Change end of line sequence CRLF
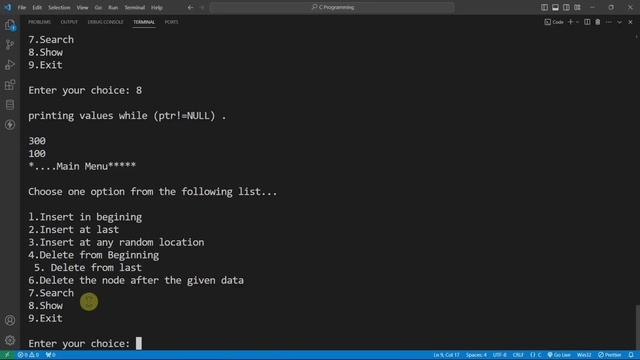The height and width of the screenshot is (360, 640). pyautogui.click(x=518, y=355)
